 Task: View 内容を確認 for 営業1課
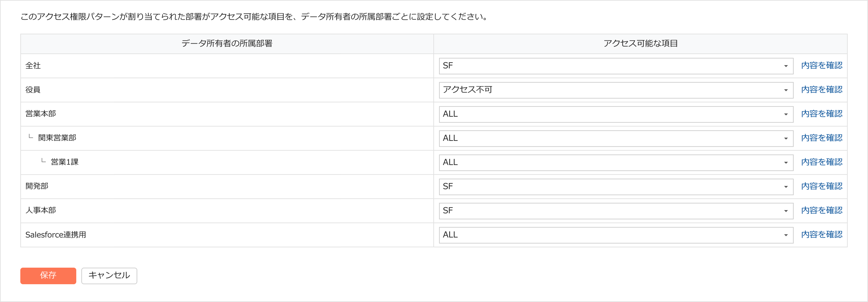pos(821,162)
